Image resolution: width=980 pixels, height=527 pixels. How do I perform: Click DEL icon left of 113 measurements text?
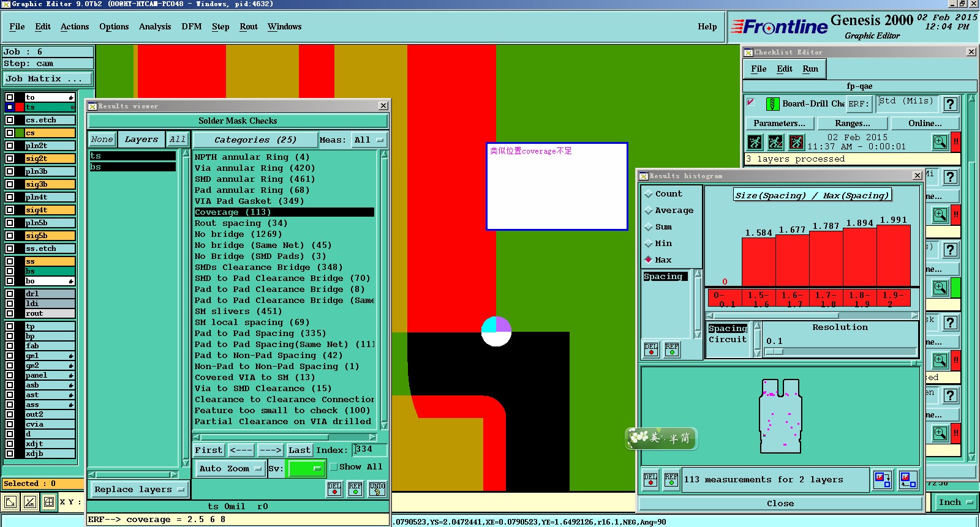[x=650, y=480]
